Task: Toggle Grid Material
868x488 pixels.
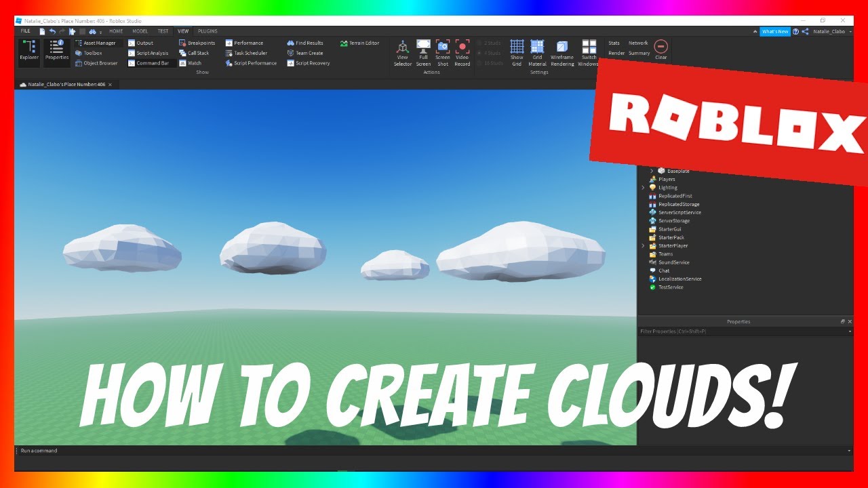Action: pyautogui.click(x=537, y=54)
